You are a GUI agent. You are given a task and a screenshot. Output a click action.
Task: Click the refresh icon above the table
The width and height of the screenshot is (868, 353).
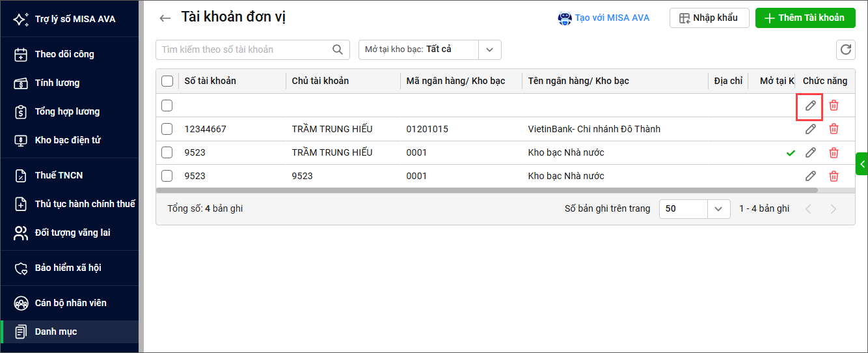tap(845, 49)
